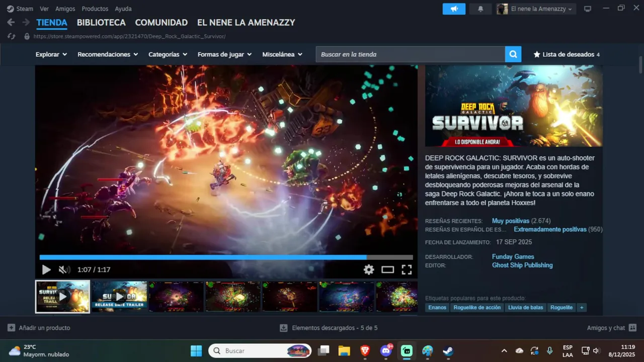Open Discord from the taskbar
The height and width of the screenshot is (362, 644).
pos(386,350)
